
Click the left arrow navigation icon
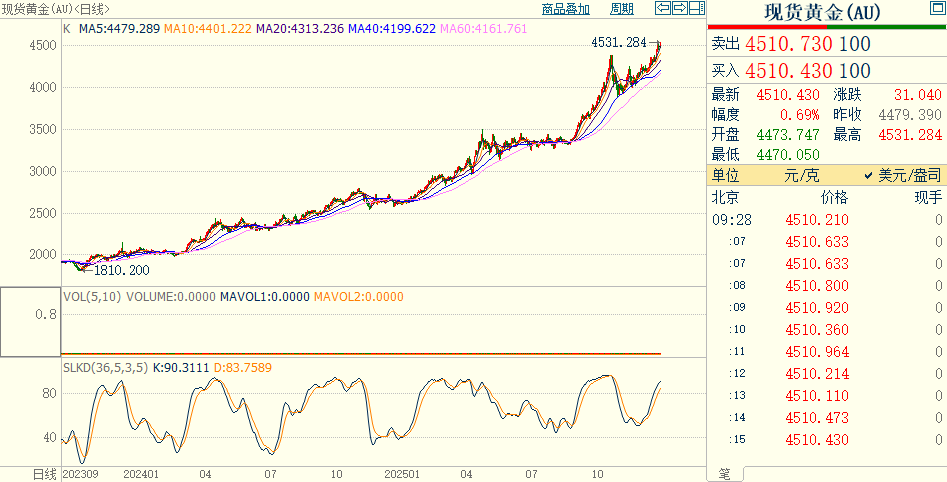662,9
